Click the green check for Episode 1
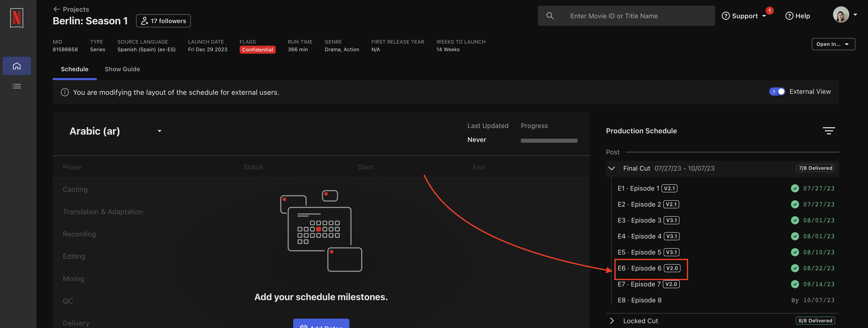This screenshot has width=868, height=328. (x=795, y=188)
